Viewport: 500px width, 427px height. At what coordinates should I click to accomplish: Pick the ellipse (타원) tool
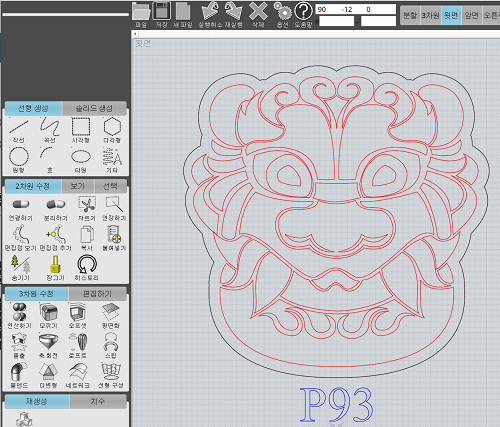81,160
